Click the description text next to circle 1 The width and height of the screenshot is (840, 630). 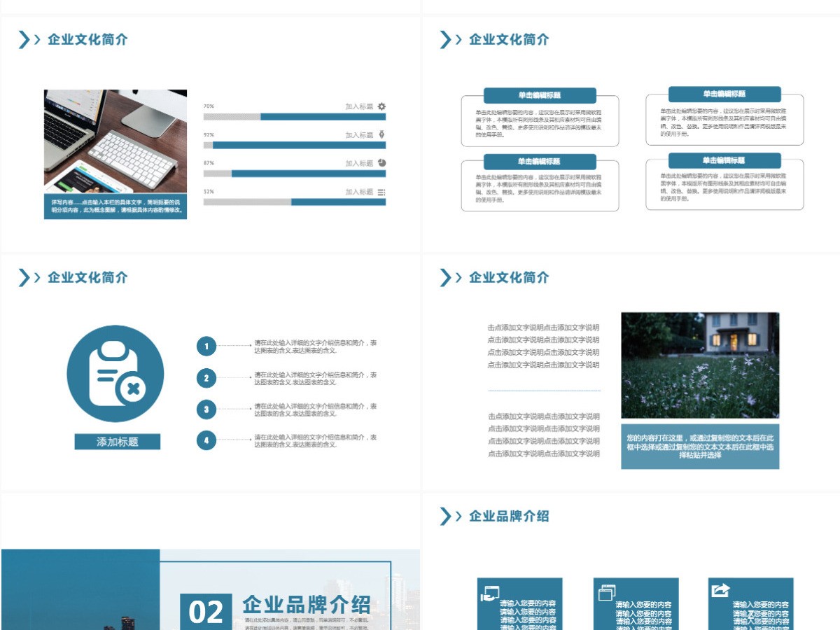(x=316, y=346)
